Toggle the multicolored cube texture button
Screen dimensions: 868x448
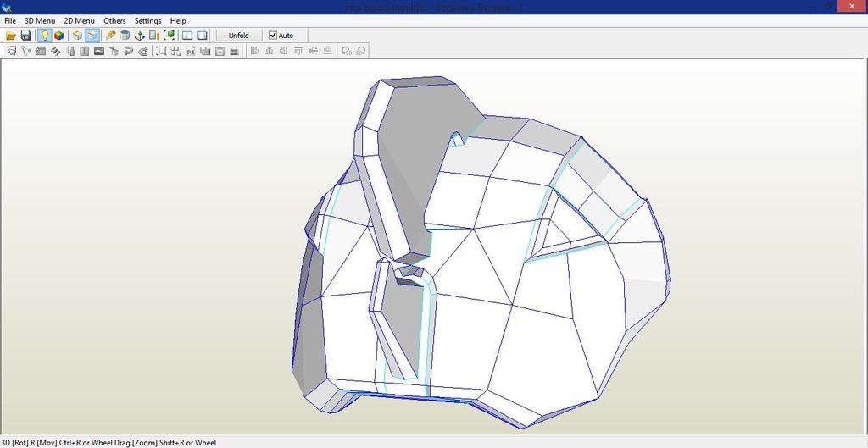[58, 36]
